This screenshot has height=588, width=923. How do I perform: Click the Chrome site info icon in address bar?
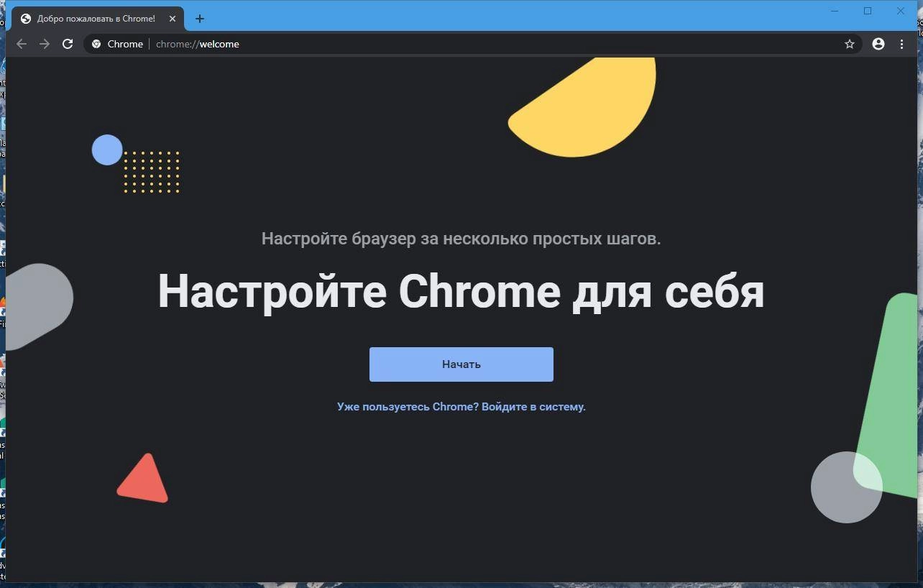pos(96,44)
